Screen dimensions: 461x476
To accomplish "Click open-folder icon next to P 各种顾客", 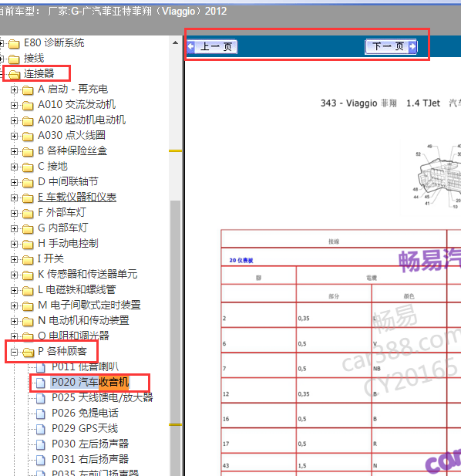I will (x=29, y=353).
